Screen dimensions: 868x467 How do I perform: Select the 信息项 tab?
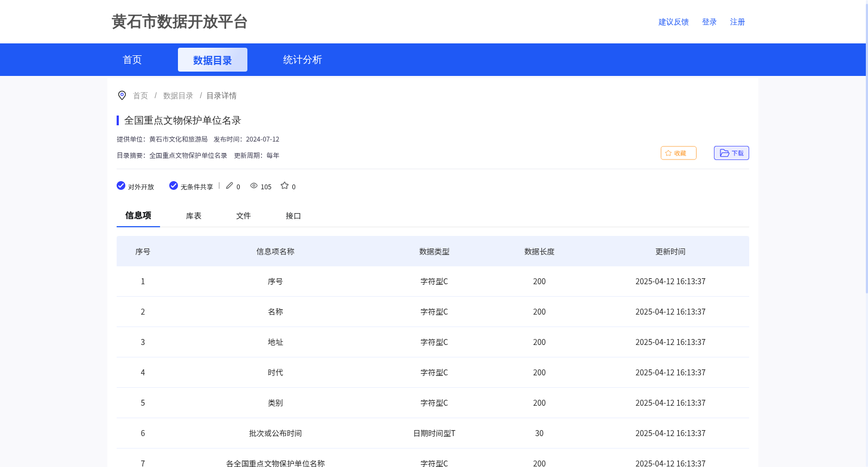click(x=138, y=215)
